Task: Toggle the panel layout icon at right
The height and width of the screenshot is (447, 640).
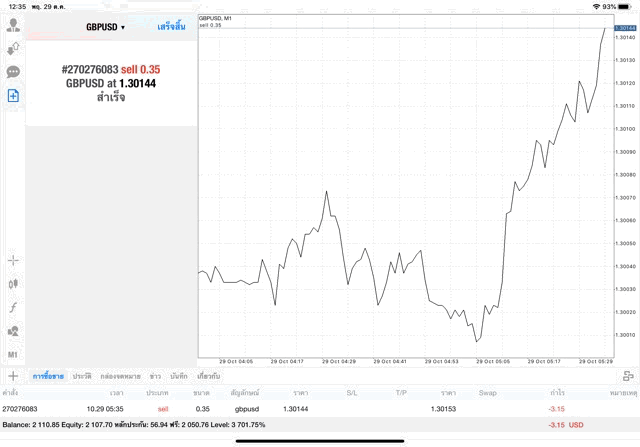Action: [628, 376]
